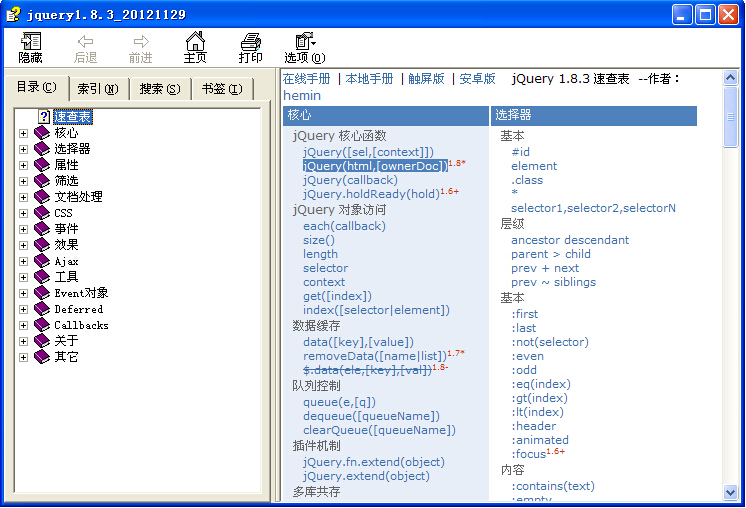The image size is (746, 508).
Task: Click the purple book icon for 筛选
Action: (42, 181)
